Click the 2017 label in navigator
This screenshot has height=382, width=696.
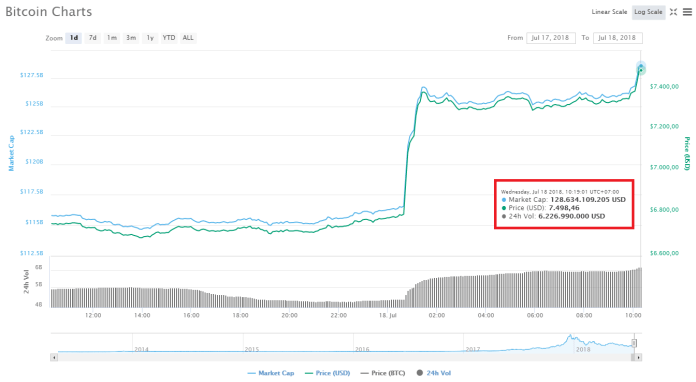point(472,349)
